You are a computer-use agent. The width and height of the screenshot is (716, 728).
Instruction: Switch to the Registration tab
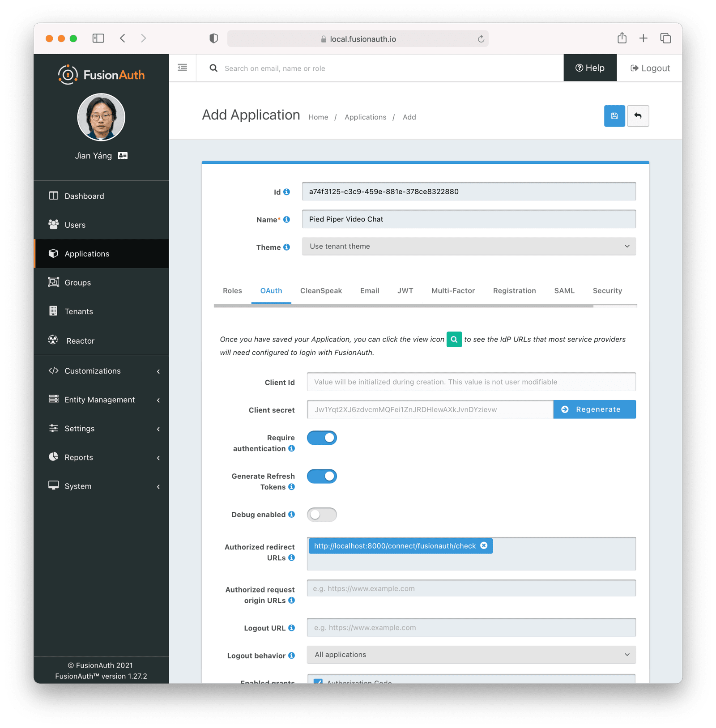click(x=514, y=291)
